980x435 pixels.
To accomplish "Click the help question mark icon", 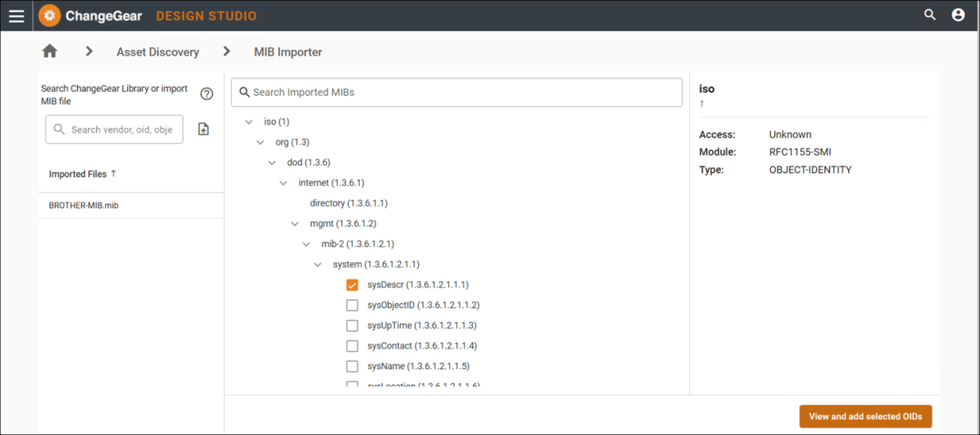I will [207, 94].
